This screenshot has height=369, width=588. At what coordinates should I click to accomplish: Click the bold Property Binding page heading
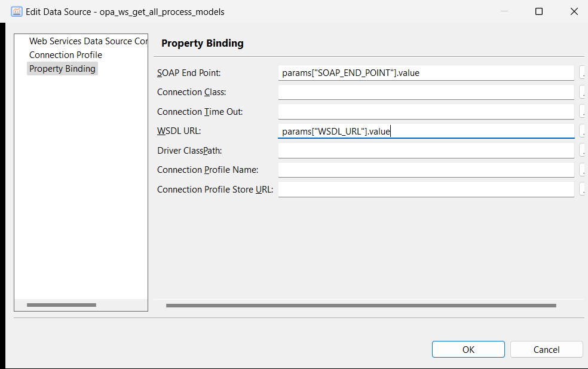(203, 44)
